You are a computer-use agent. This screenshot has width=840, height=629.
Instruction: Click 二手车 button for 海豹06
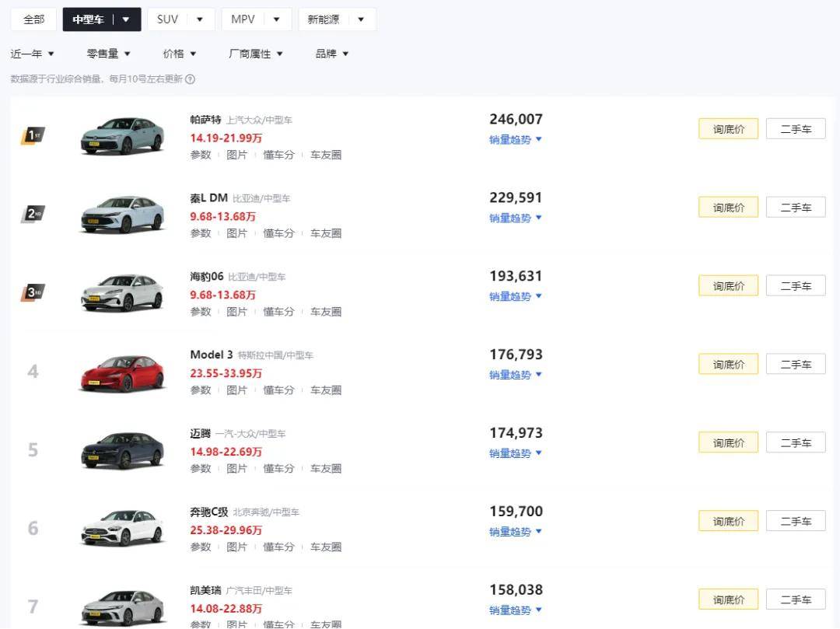pyautogui.click(x=796, y=286)
